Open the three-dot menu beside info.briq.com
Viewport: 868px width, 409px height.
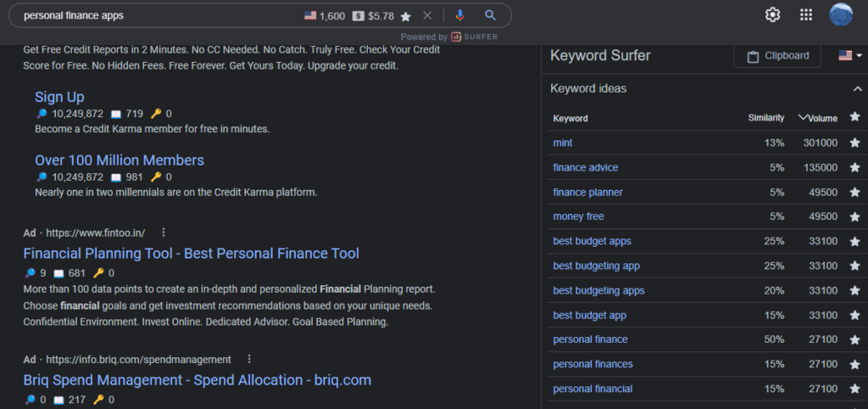249,360
